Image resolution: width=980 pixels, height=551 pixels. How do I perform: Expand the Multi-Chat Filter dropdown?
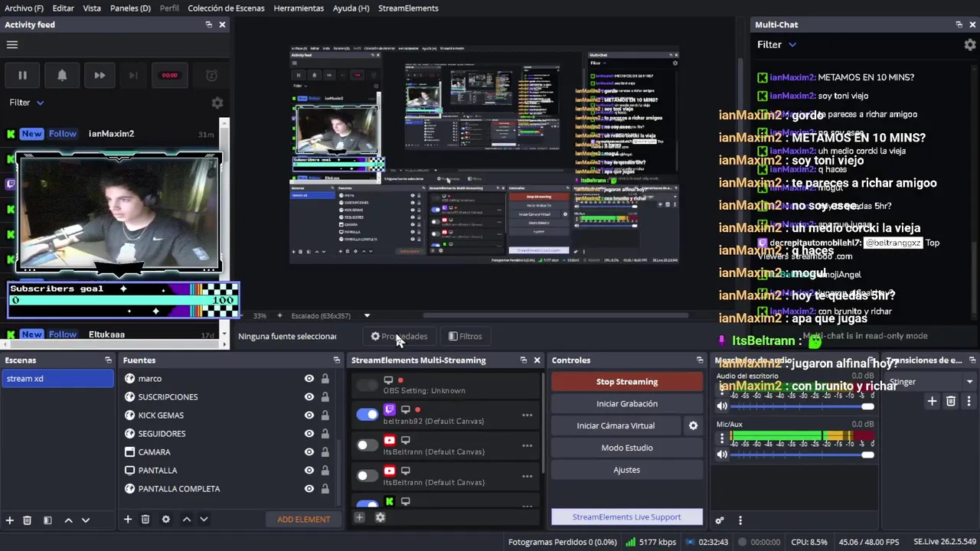point(776,44)
